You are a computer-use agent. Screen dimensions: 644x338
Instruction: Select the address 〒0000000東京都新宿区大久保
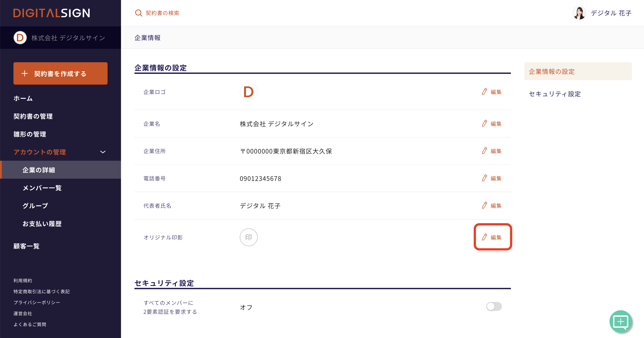coord(286,151)
